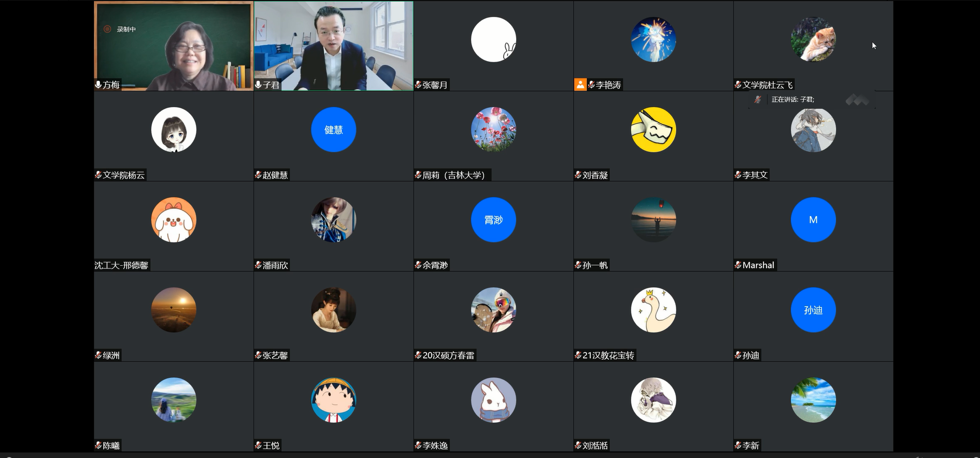
Task: Click the blue M avatar of Marshal
Action: (x=813, y=220)
